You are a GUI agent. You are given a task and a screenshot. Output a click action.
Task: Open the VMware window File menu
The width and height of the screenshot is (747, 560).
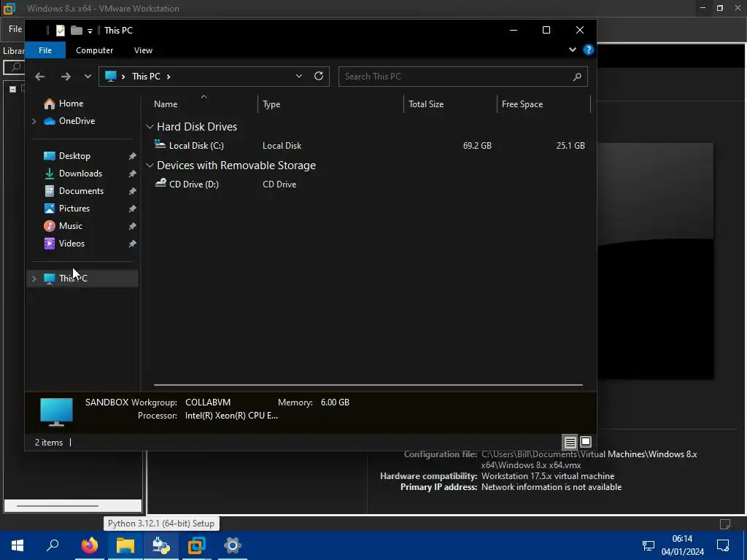pyautogui.click(x=15, y=29)
